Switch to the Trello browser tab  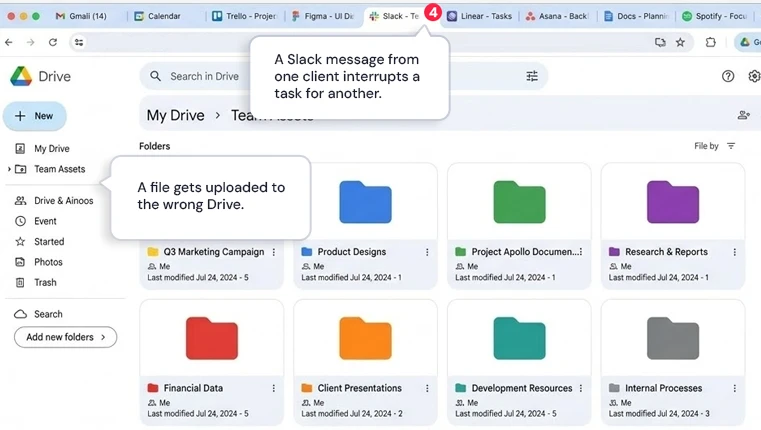pos(244,16)
